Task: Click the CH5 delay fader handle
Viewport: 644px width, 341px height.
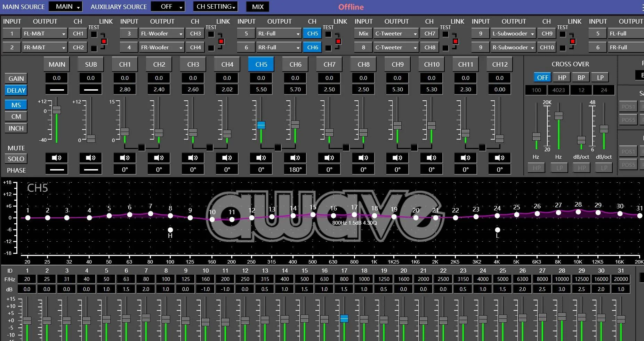Action: pos(261,125)
